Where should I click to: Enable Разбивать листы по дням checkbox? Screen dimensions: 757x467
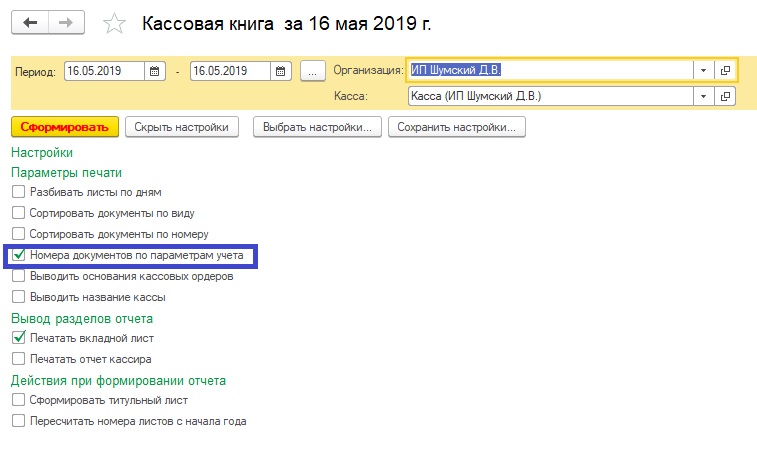[x=18, y=192]
